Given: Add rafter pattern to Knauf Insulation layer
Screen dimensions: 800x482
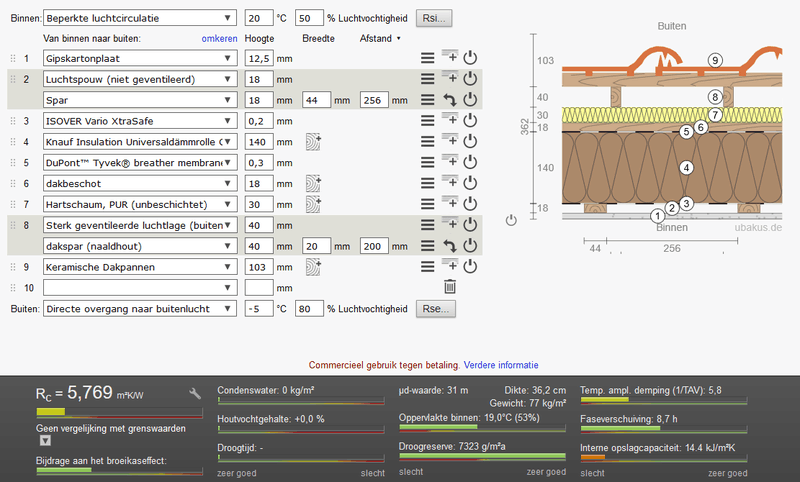Looking at the screenshot, I should (313, 142).
